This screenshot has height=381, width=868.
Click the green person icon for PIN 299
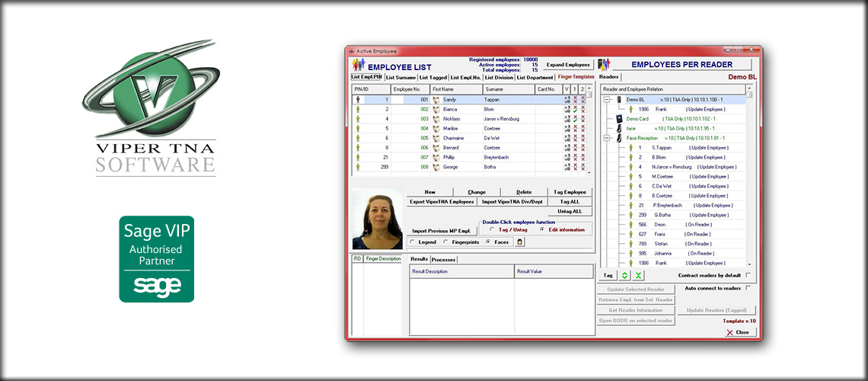(x=357, y=166)
